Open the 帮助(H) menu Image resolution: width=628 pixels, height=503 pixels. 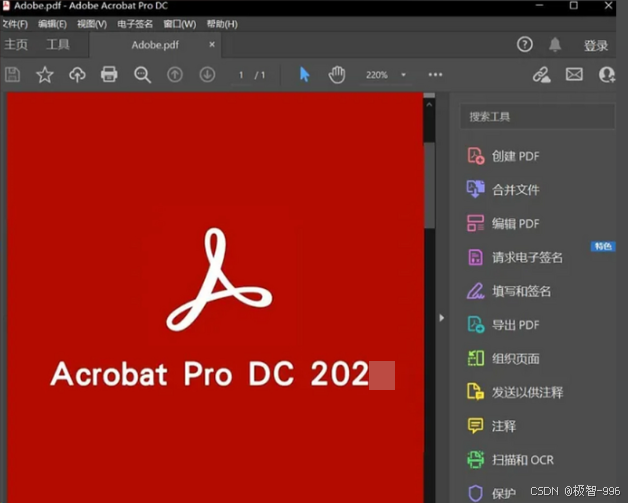222,24
